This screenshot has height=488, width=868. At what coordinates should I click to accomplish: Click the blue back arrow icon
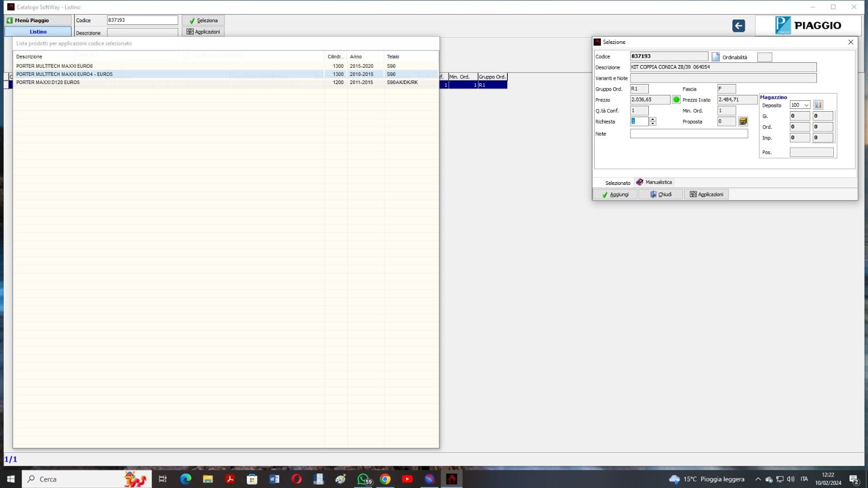(738, 26)
